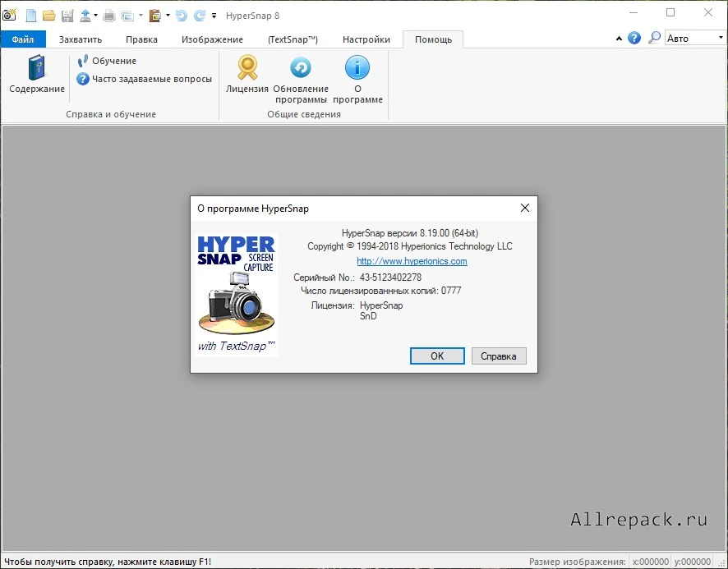Viewport: 728px width, 569px height.
Task: Collapse the ribbon with the up caret
Action: tap(619, 39)
